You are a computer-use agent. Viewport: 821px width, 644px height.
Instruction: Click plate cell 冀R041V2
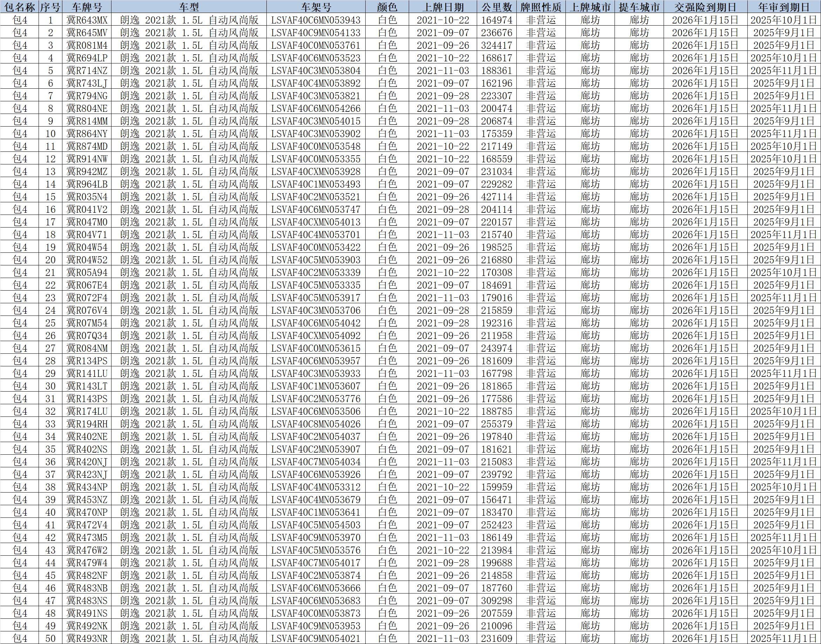tap(87, 209)
